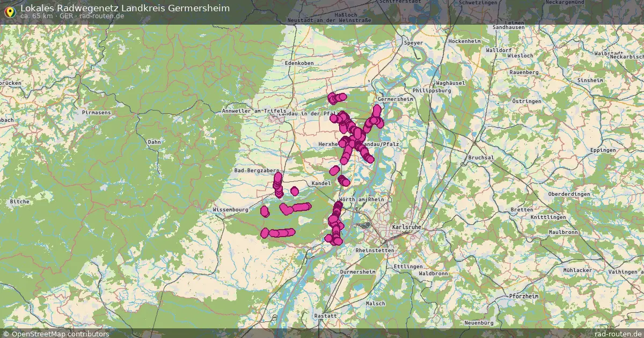
Task: Click the Mühlacker town label
Action: coord(577,270)
